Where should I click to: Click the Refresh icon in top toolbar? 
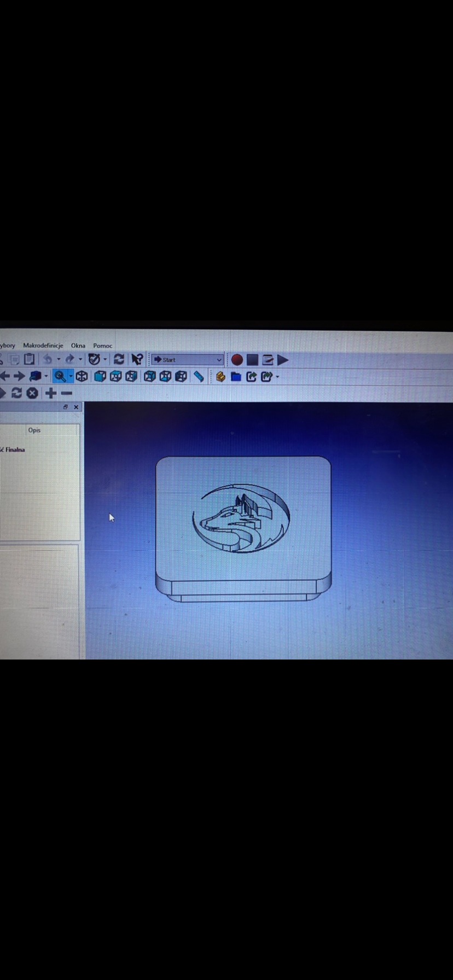pyautogui.click(x=119, y=359)
